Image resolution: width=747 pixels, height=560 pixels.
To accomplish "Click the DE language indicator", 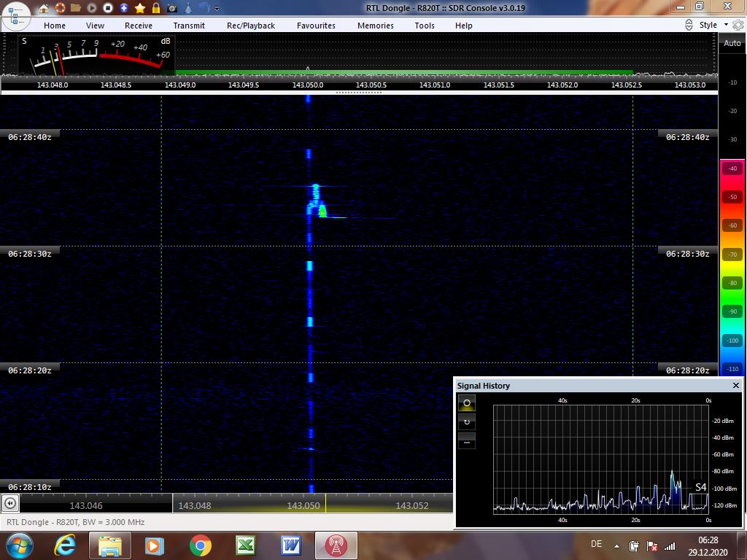I will (596, 544).
